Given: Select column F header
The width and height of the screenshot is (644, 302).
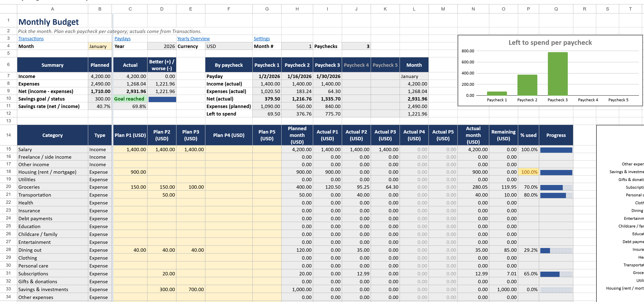Looking at the screenshot, I should pyautogui.click(x=229, y=9).
